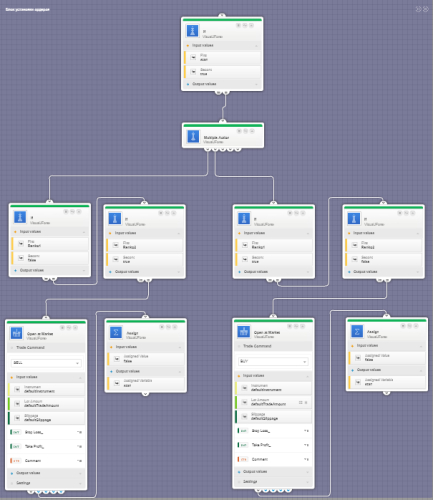Click the first header icon of Multiple Action block
Viewport: 433px width, 500px height.
click(x=239, y=131)
